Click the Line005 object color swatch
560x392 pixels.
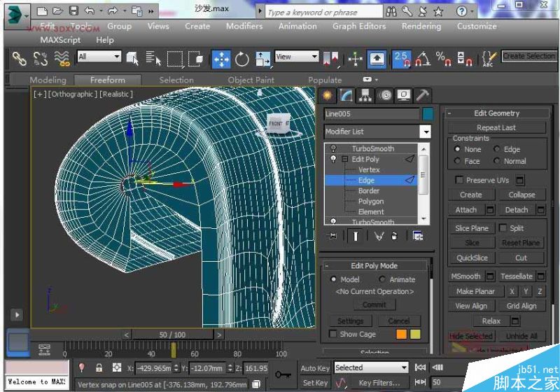pyautogui.click(x=428, y=114)
